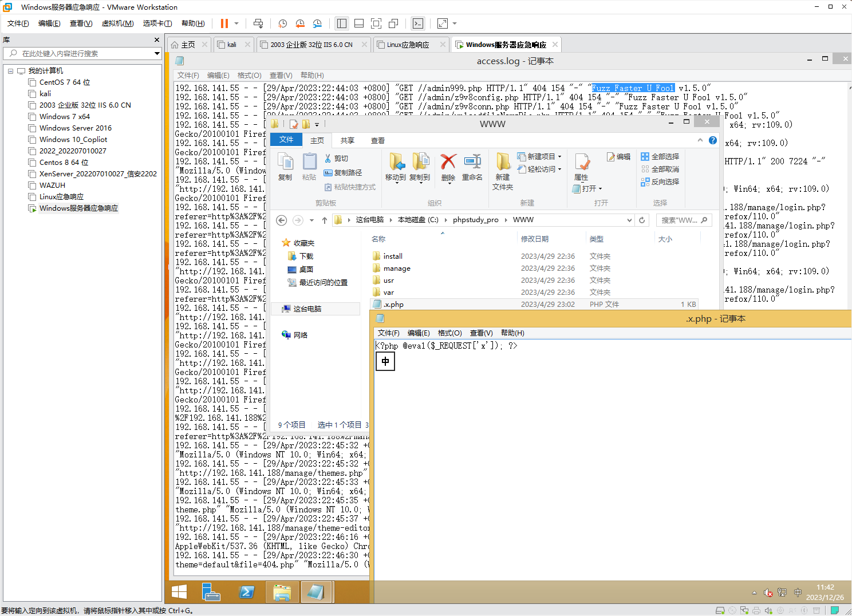Open 格式(O) menu in access.log Notepad
The width and height of the screenshot is (852, 616).
point(250,76)
